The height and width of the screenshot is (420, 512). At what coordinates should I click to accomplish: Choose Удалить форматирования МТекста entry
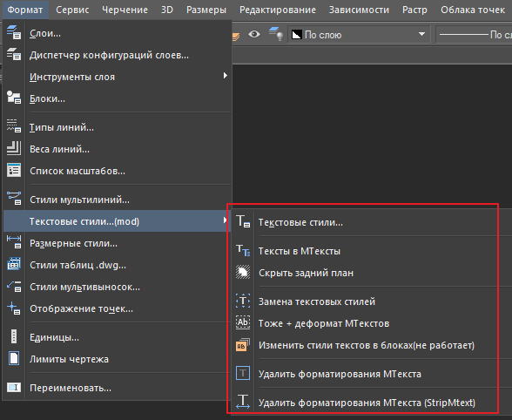(x=340, y=374)
